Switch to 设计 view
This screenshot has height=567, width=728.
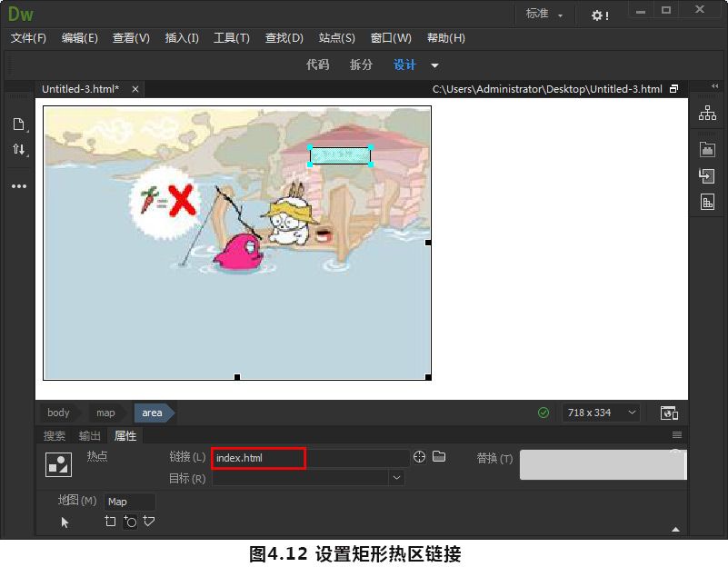404,65
